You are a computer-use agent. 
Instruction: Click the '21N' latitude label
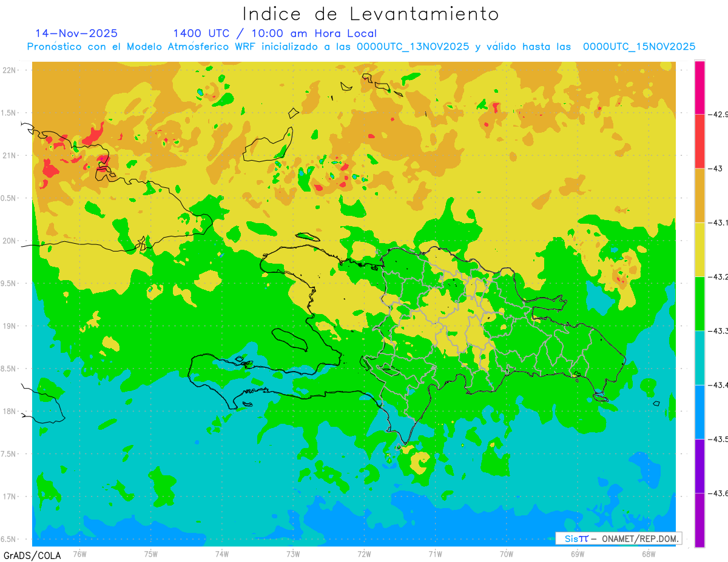[9, 155]
